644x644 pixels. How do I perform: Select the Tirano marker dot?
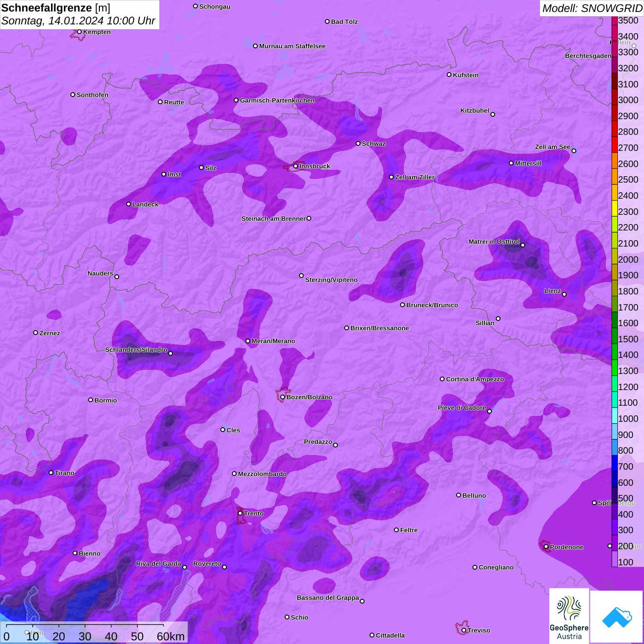click(x=51, y=472)
